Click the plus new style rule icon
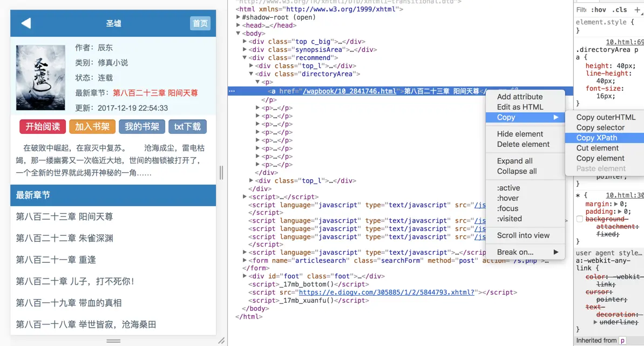This screenshot has height=346, width=644. [x=637, y=10]
